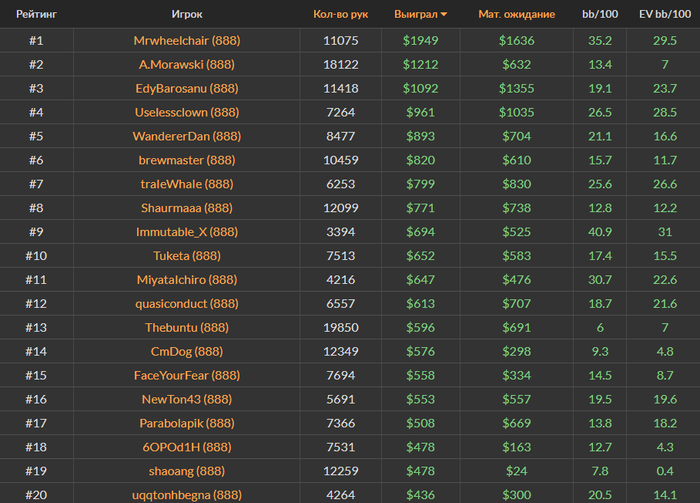Image resolution: width=700 pixels, height=503 pixels.
Task: Open player WandererDan (888) profile
Action: point(187,136)
